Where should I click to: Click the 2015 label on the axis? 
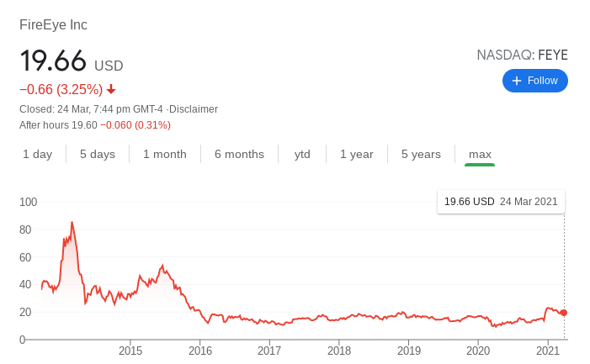[130, 351]
